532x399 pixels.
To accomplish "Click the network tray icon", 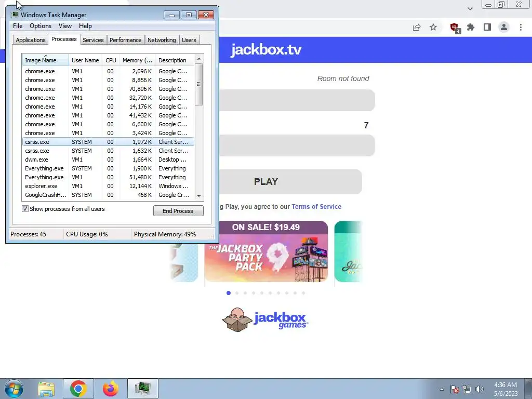I will point(467,389).
